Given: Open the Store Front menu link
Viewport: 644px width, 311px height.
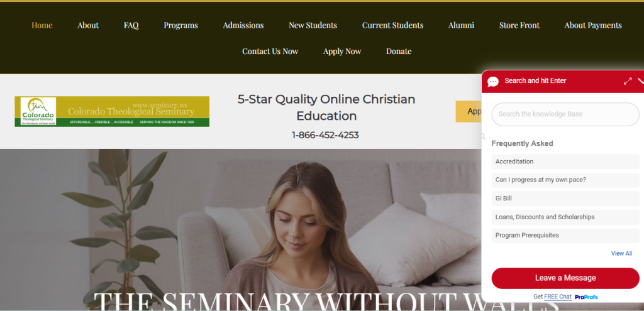Looking at the screenshot, I should [519, 25].
